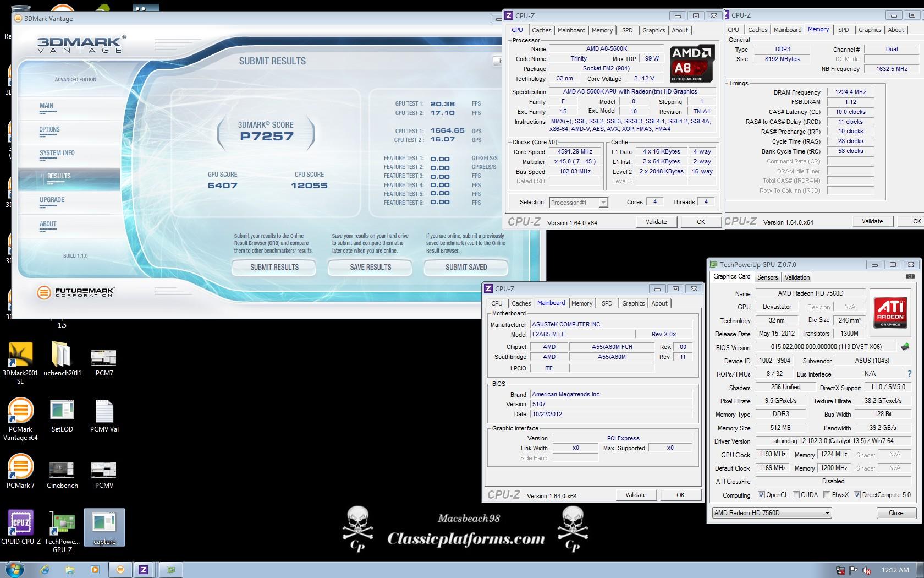Open GPU selection dropdown AMD Radeon HD 7560D
924x578 pixels.
(771, 513)
